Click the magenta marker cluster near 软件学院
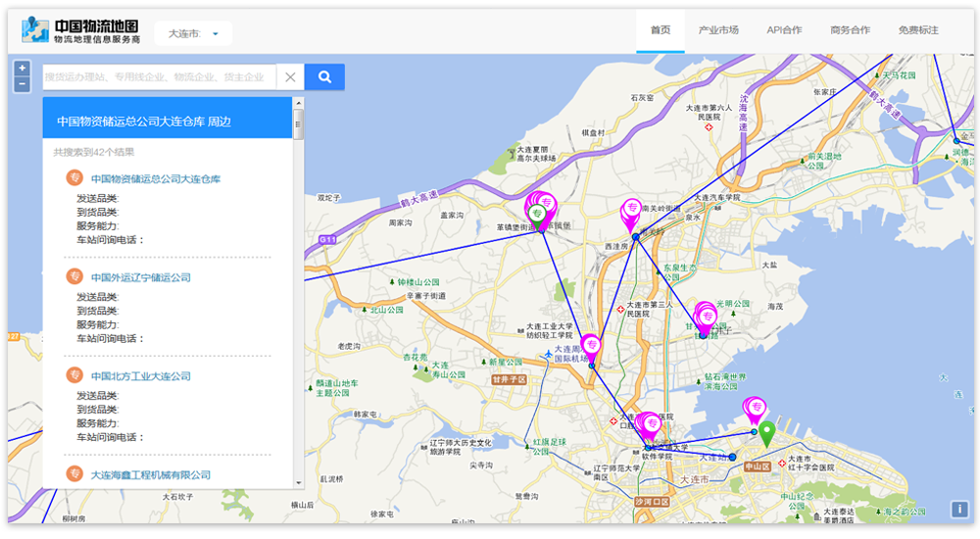Screen dimensions: 980x539 [650, 427]
